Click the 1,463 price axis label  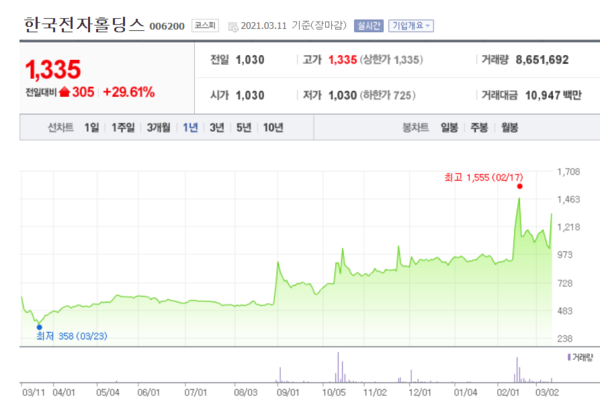(569, 199)
